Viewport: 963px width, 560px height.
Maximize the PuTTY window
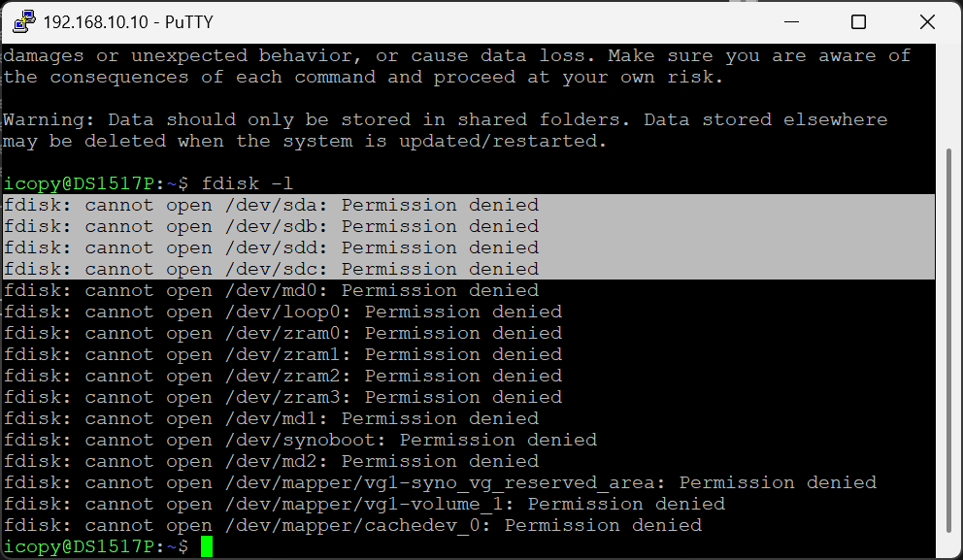[x=858, y=22]
